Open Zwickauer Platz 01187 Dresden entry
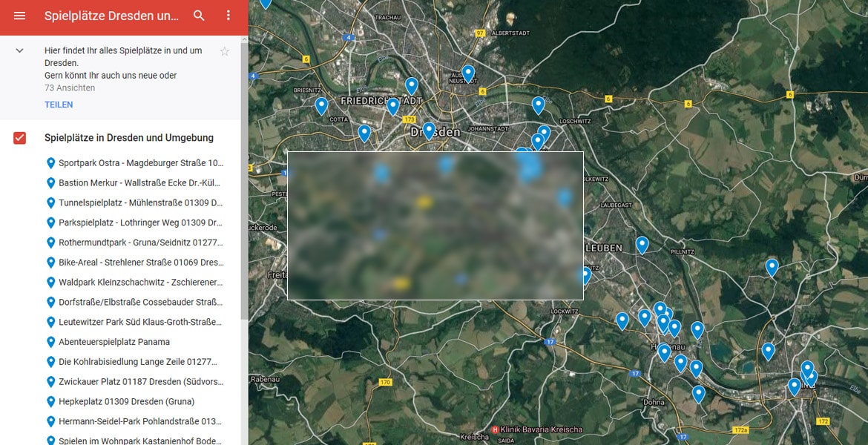The image size is (868, 445). [140, 382]
